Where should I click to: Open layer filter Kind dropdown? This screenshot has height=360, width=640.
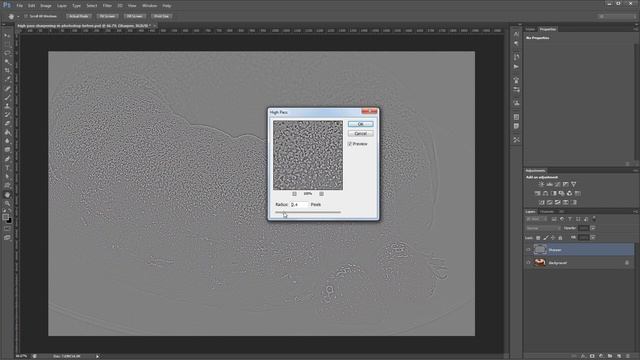(536, 219)
